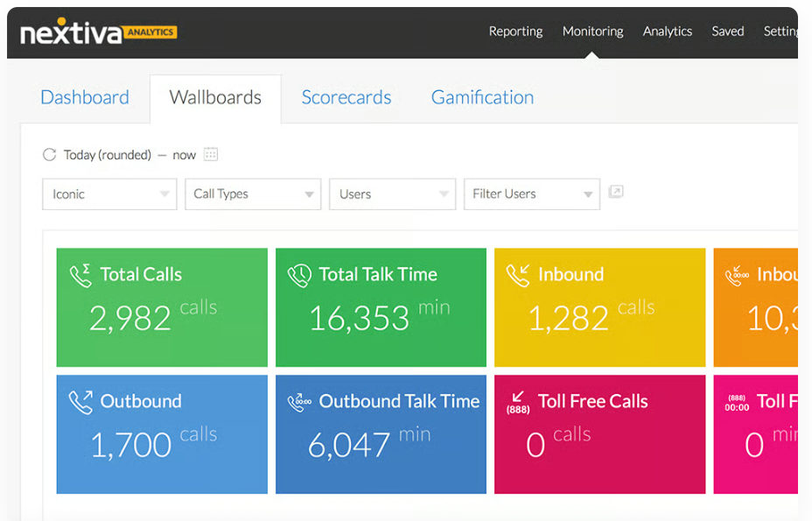Image resolution: width=812 pixels, height=521 pixels.
Task: Click the 6,047 min value
Action: click(x=370, y=443)
